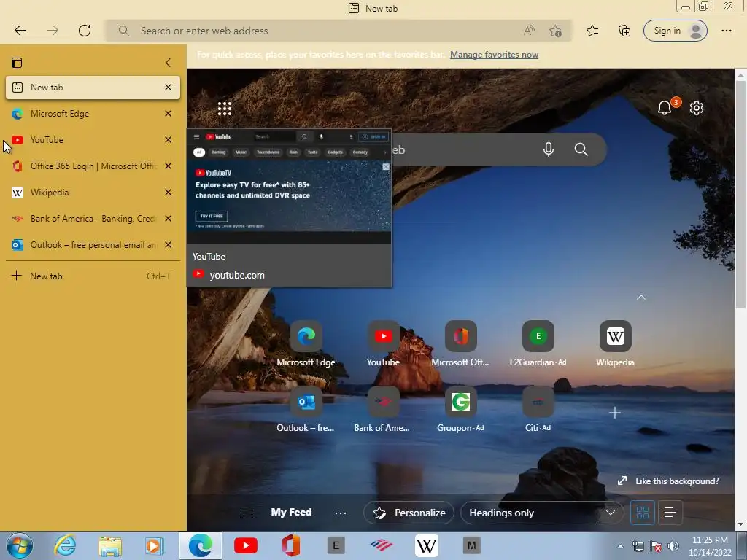Open My Feed hamburger menu
The height and width of the screenshot is (560, 747).
pos(247,513)
